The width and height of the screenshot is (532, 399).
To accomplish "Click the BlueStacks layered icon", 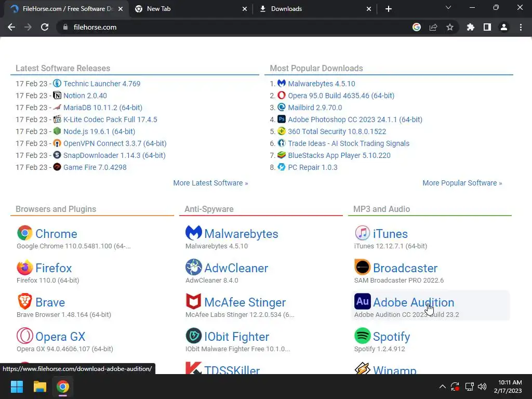I will pos(282,155).
